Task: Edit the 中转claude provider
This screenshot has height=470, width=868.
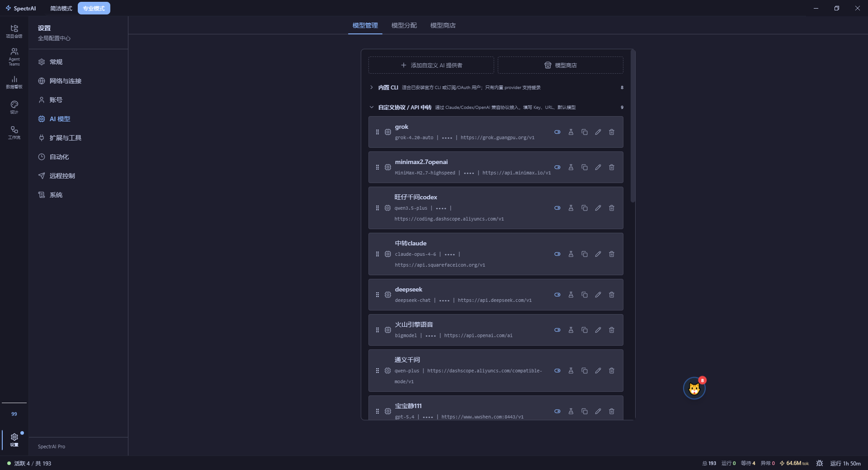Action: tap(598, 254)
